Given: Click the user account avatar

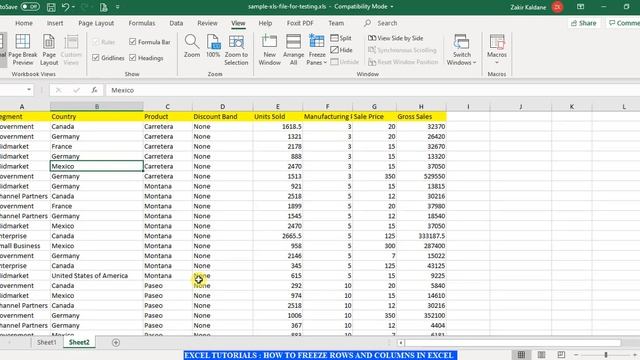Looking at the screenshot, I should click(x=558, y=7).
